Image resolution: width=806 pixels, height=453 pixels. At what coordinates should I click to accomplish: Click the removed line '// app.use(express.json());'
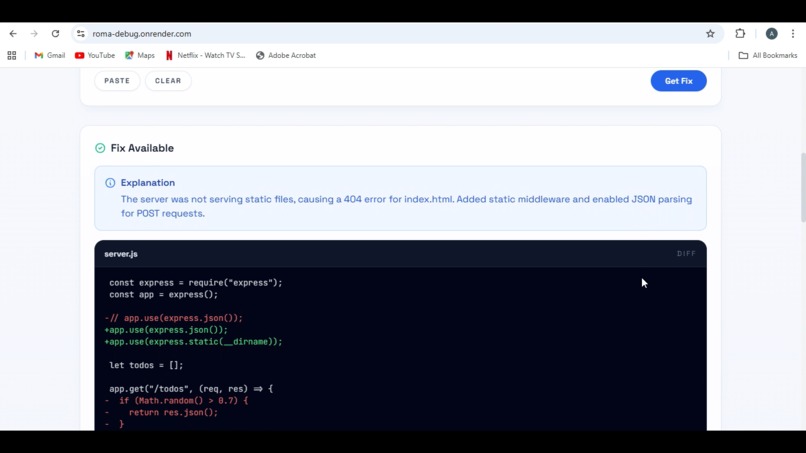pos(173,318)
